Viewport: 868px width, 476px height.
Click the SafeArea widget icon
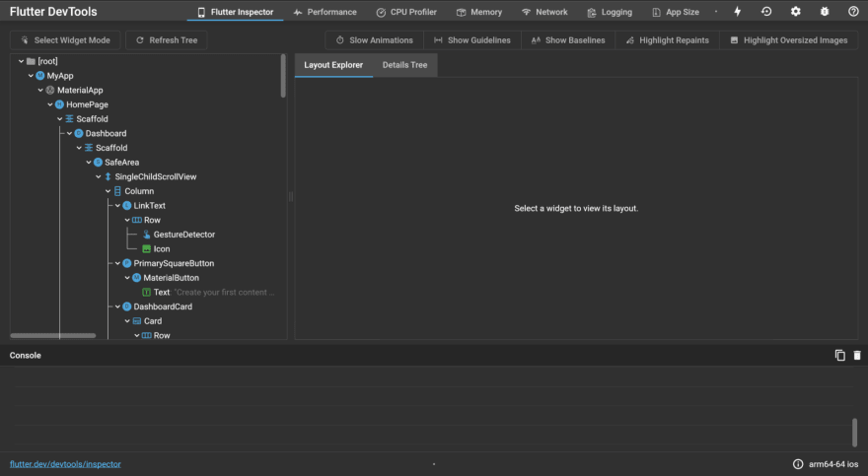pyautogui.click(x=98, y=162)
